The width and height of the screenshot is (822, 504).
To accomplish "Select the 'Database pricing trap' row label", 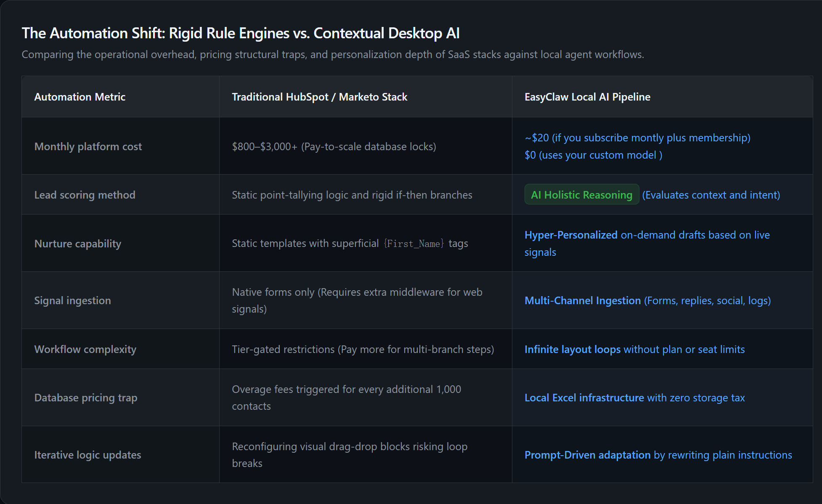I will pyautogui.click(x=86, y=398).
